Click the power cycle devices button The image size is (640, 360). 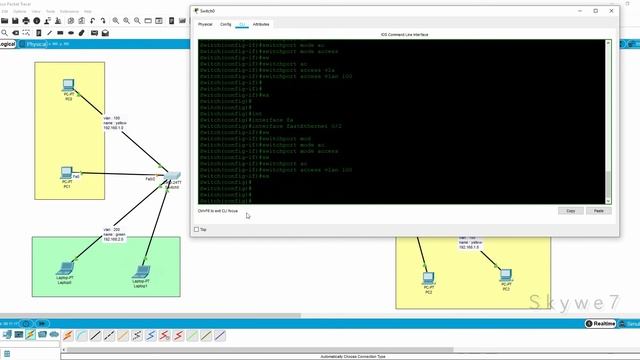(x=26, y=324)
